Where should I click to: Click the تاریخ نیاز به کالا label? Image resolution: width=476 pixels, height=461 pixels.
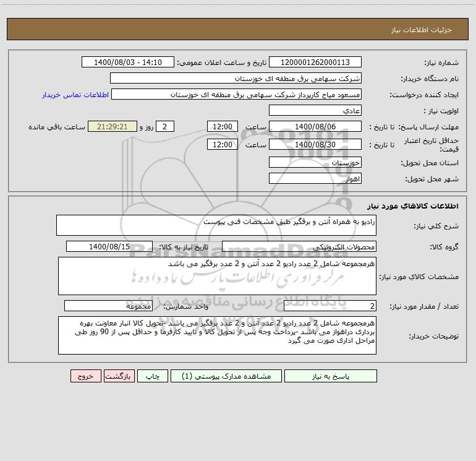[184, 247]
